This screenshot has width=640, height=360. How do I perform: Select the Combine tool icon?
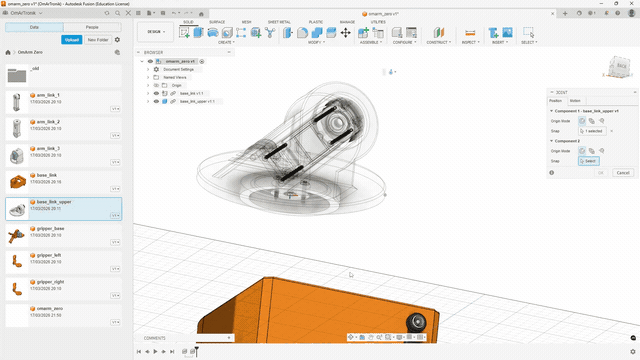317,33
